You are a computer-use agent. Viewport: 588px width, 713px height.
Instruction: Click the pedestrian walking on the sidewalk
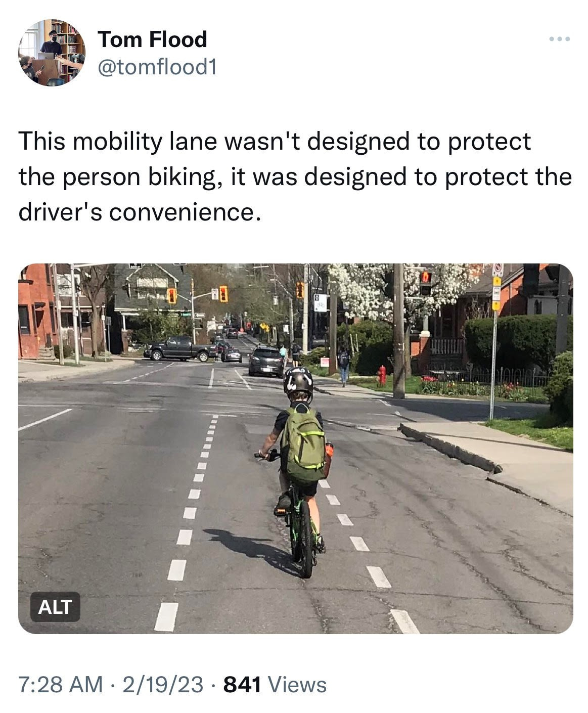pyautogui.click(x=344, y=366)
